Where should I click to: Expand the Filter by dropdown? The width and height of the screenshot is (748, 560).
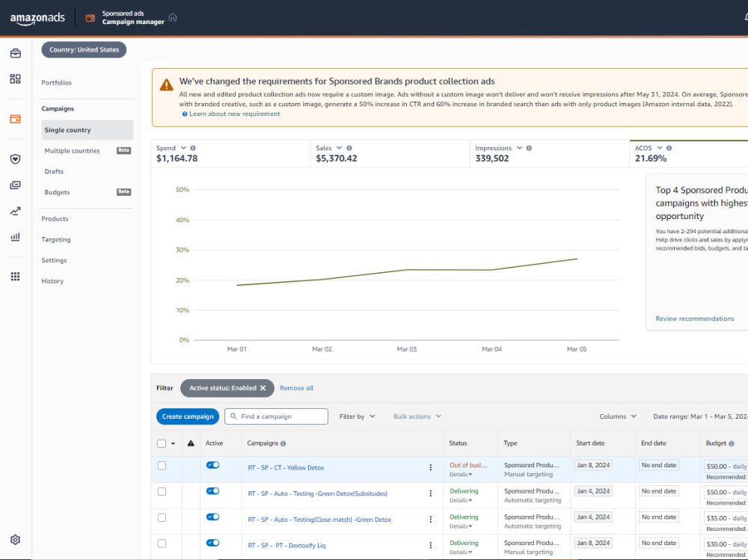click(x=357, y=416)
